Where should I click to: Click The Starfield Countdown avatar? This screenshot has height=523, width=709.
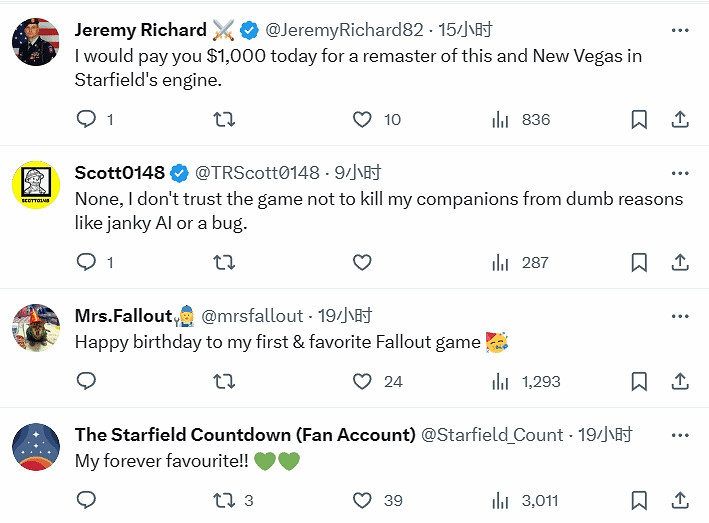coord(35,447)
